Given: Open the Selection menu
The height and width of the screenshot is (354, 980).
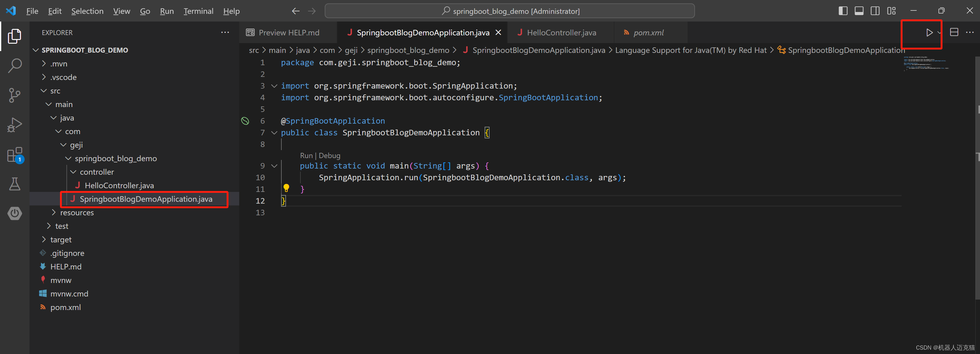Looking at the screenshot, I should coord(87,11).
